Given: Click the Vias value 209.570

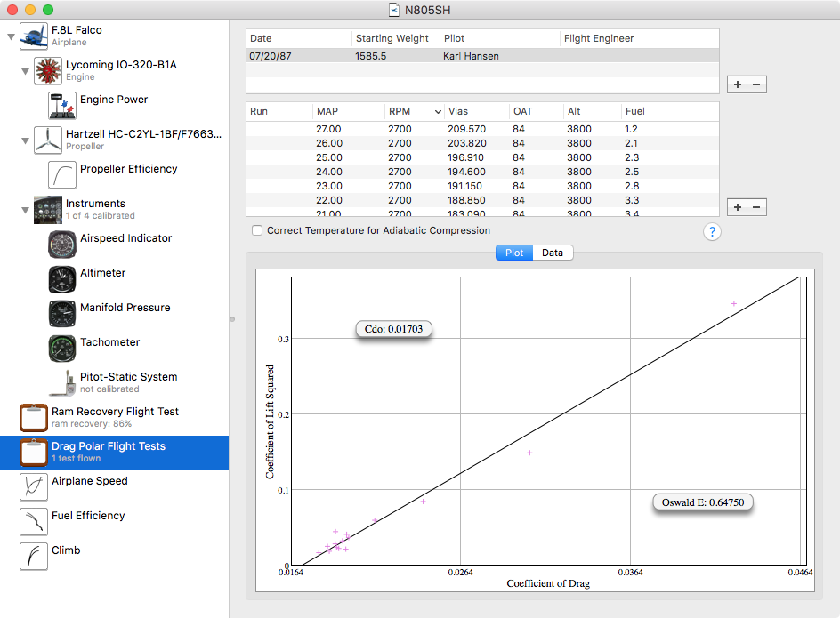Looking at the screenshot, I should pos(466,129).
